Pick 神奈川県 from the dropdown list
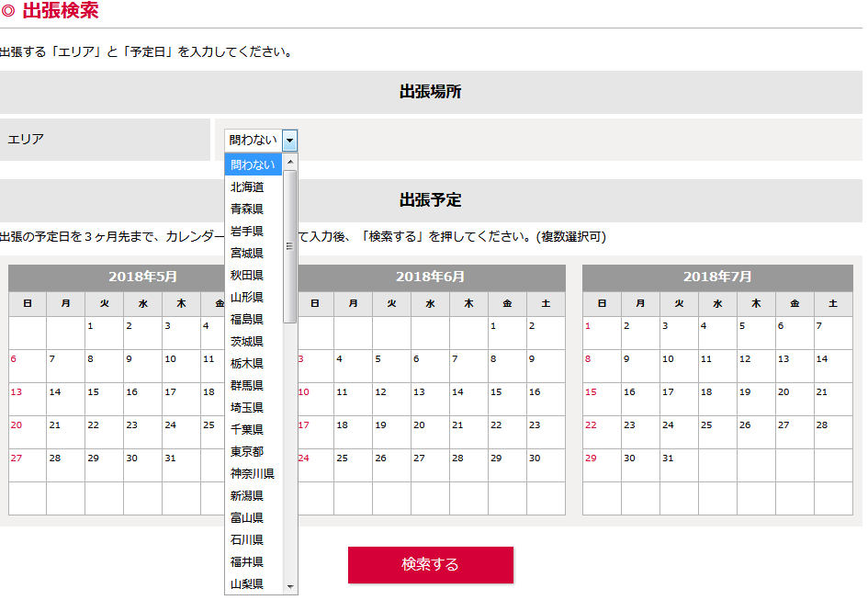This screenshot has height=600, width=868. point(253,473)
